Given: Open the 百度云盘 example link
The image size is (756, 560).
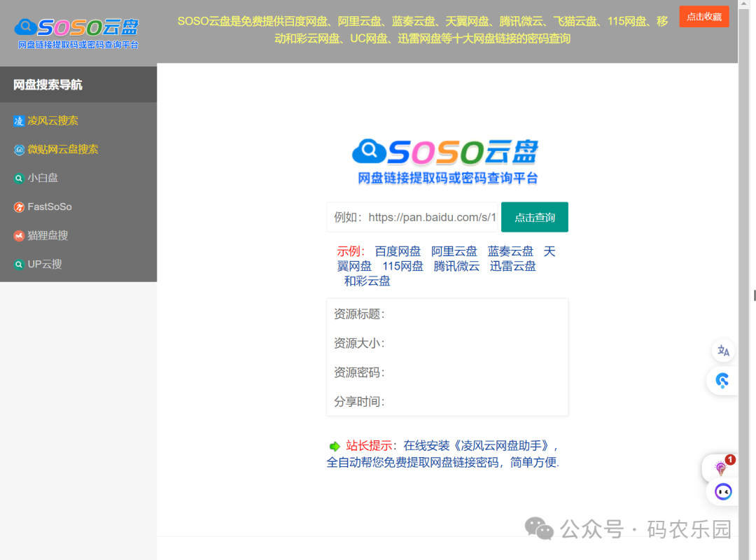Looking at the screenshot, I should coord(399,251).
